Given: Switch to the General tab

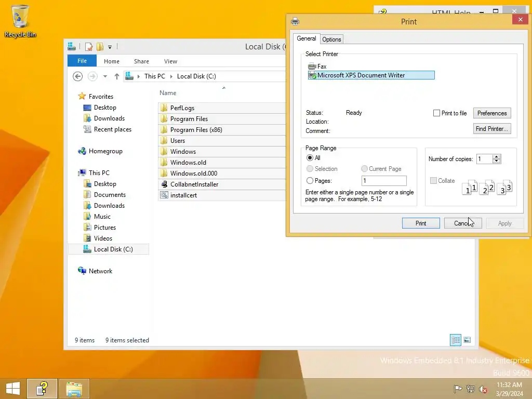Looking at the screenshot, I should [307, 38].
